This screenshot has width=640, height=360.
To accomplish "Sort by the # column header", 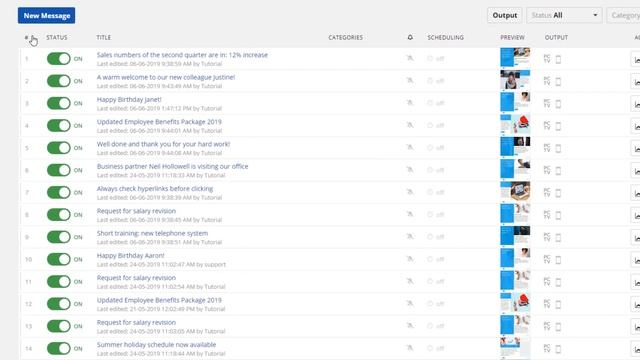I will coord(27,37).
